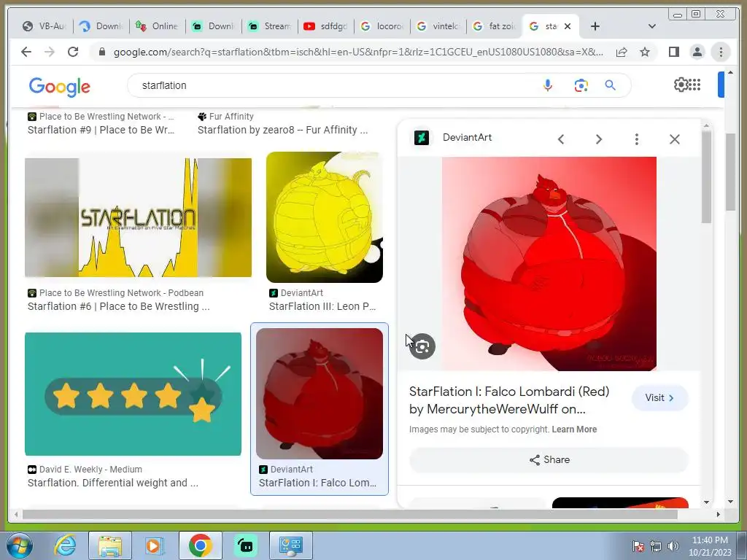Open the StarFlation I: Falco Lombardi title link
747x560 pixels.
pyautogui.click(x=509, y=400)
